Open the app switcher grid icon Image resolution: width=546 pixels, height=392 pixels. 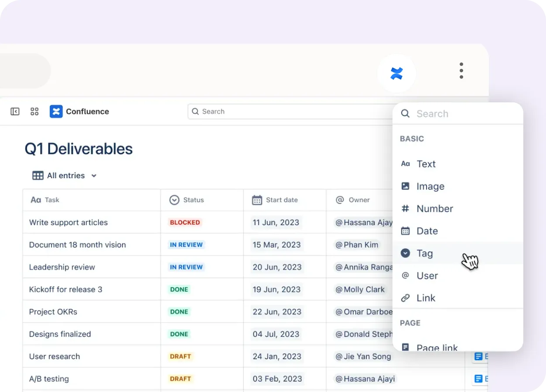(x=34, y=112)
